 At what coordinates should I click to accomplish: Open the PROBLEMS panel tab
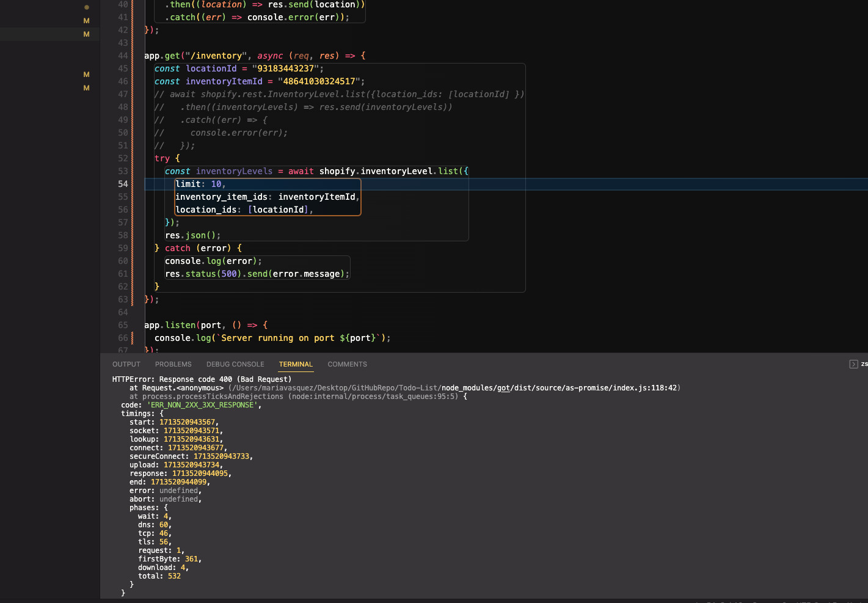(x=173, y=364)
